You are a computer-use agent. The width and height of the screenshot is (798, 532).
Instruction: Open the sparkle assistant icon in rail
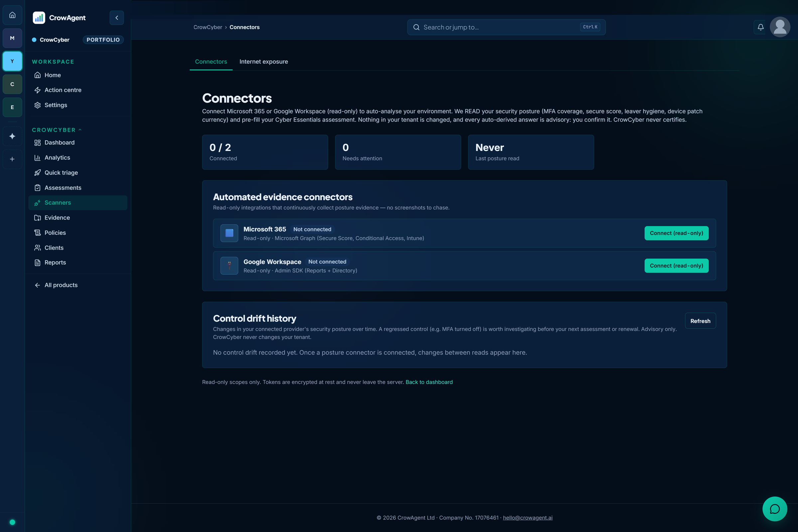(12, 136)
